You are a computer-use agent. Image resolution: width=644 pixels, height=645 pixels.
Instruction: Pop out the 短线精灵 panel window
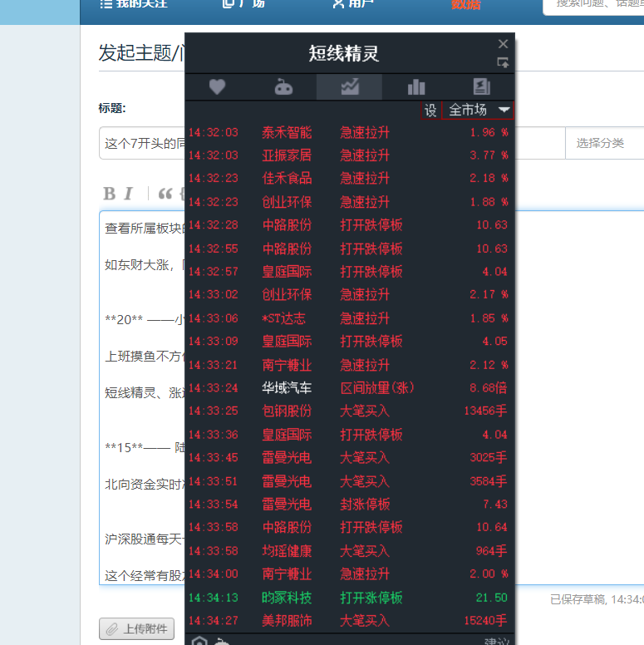click(x=503, y=63)
